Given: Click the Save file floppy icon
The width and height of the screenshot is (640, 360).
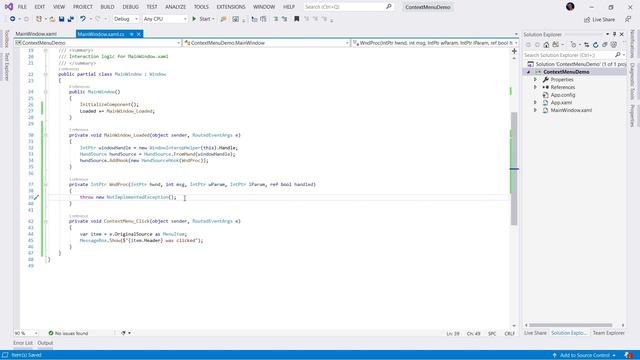Looking at the screenshot, I should [62, 19].
